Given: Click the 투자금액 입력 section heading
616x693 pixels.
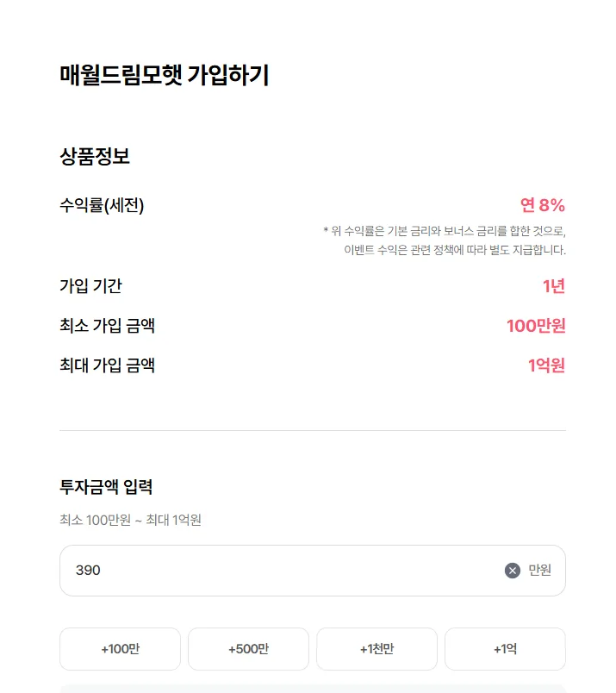Looking at the screenshot, I should pos(106,487).
